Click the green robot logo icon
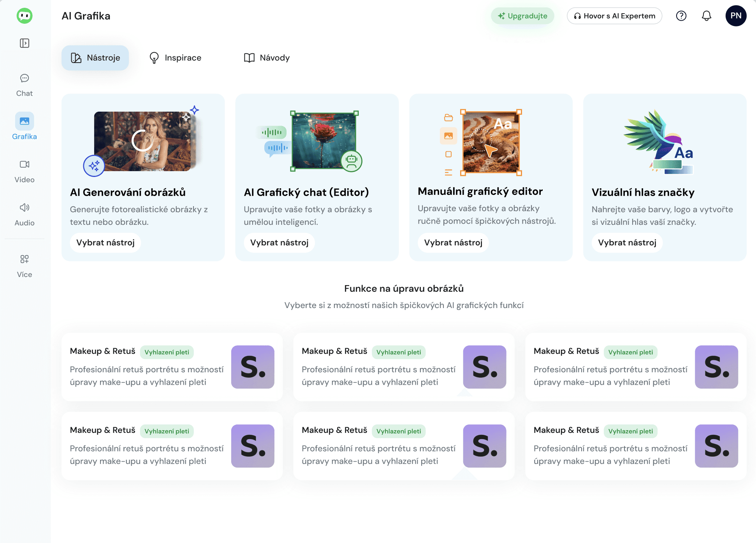The height and width of the screenshot is (543, 756). point(25,16)
